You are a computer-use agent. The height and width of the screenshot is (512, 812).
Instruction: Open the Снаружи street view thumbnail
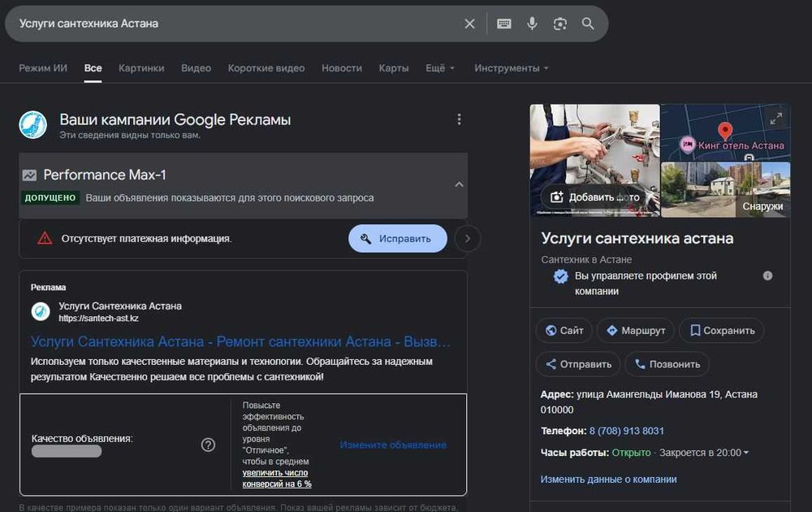pyautogui.click(x=725, y=189)
